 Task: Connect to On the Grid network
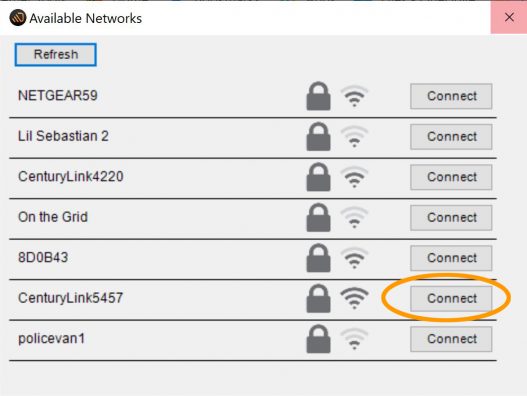451,218
